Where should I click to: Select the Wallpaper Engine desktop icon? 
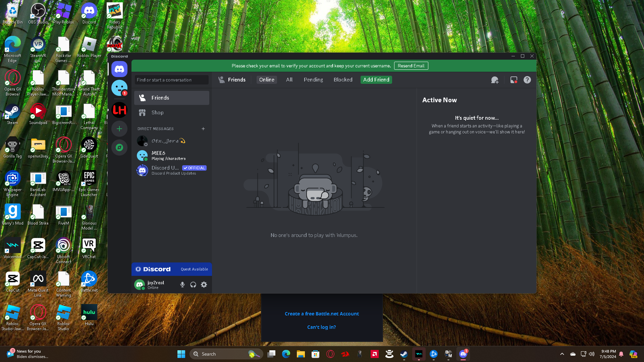pos(13,184)
